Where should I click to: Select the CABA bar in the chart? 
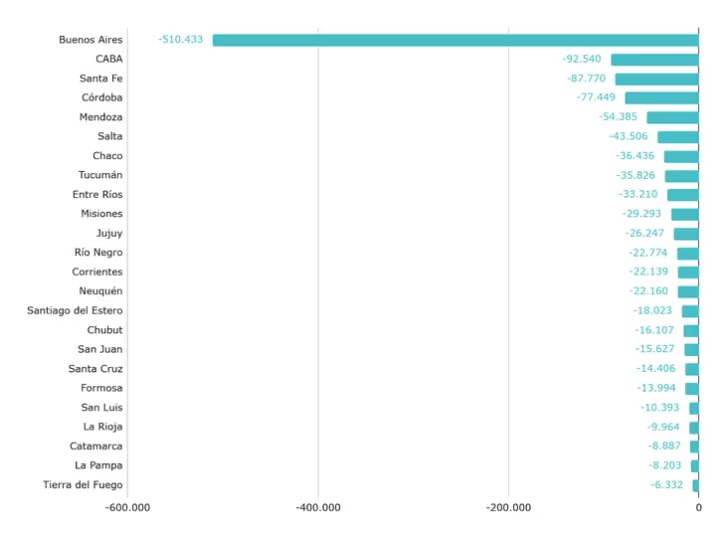pos(654,59)
